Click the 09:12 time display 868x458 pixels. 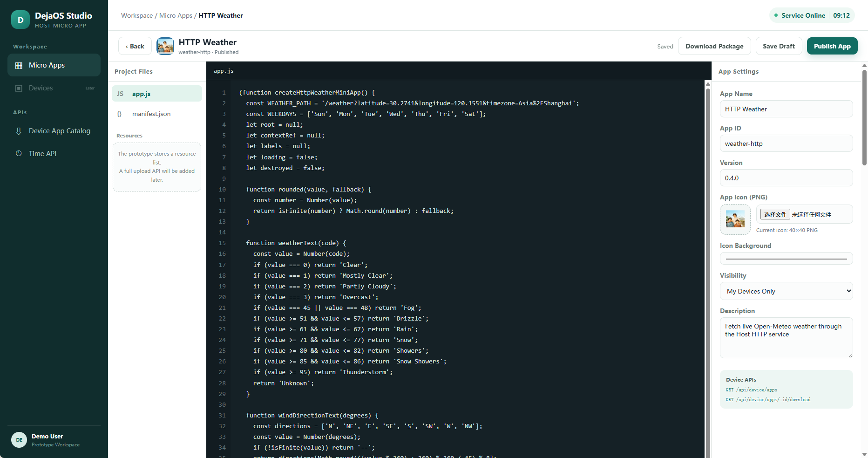point(841,15)
